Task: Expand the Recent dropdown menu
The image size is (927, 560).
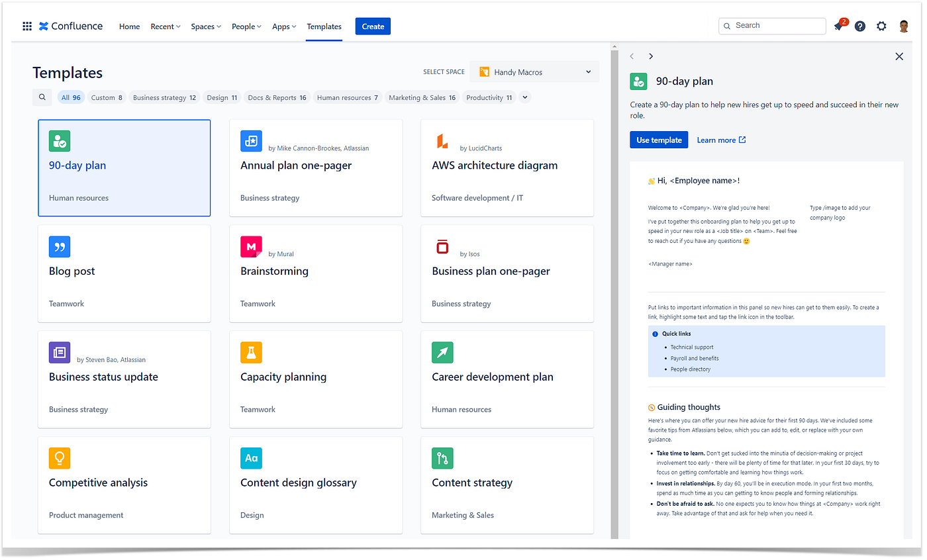Action: [x=166, y=26]
